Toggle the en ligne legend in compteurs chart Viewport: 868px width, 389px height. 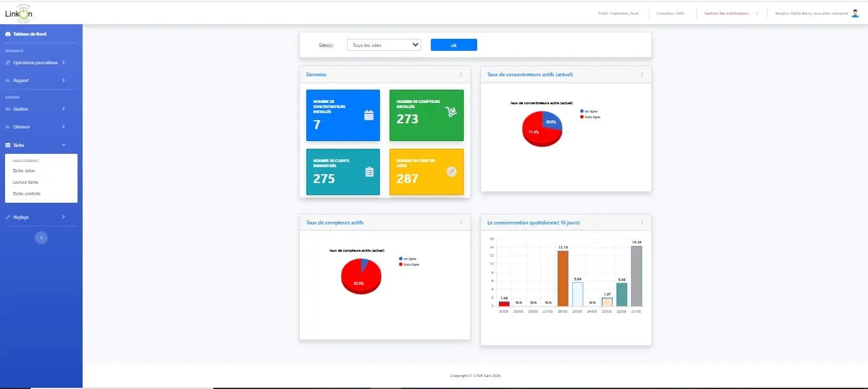click(407, 259)
